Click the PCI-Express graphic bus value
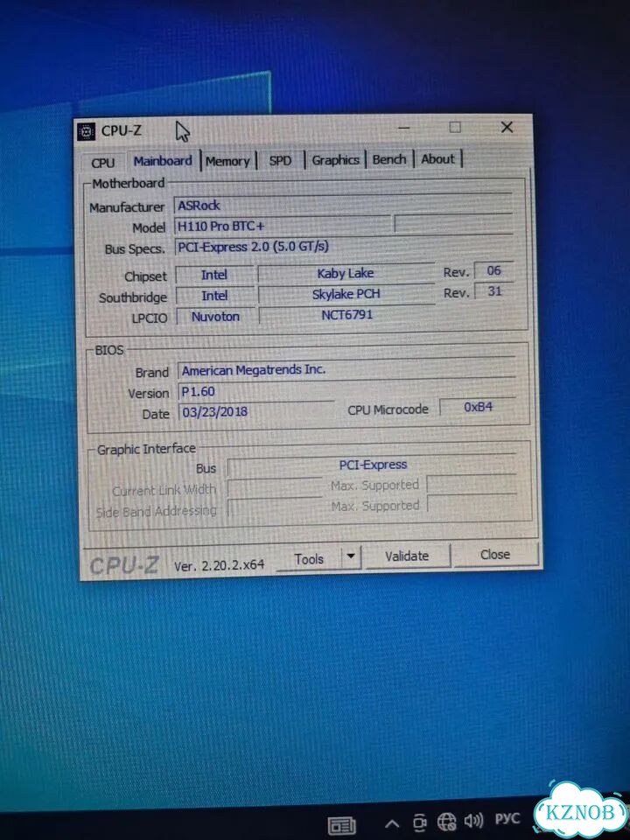The width and height of the screenshot is (630, 840). [x=373, y=465]
